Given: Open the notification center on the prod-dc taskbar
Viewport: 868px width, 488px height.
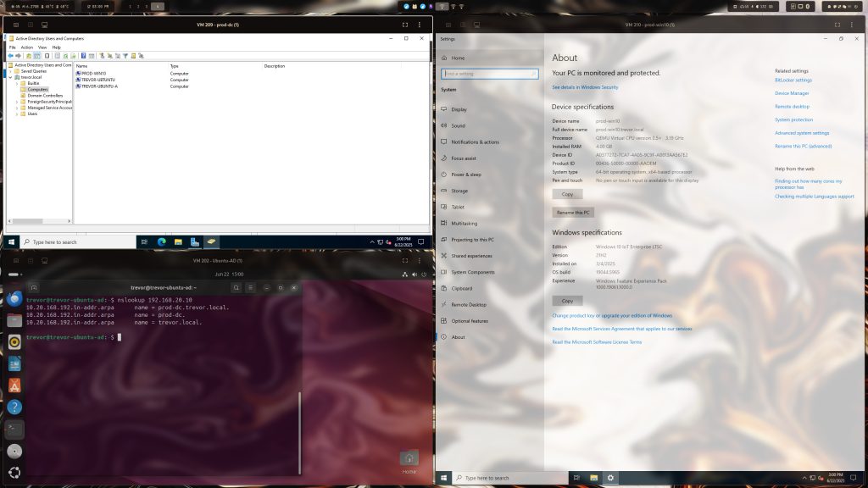Looking at the screenshot, I should 421,241.
